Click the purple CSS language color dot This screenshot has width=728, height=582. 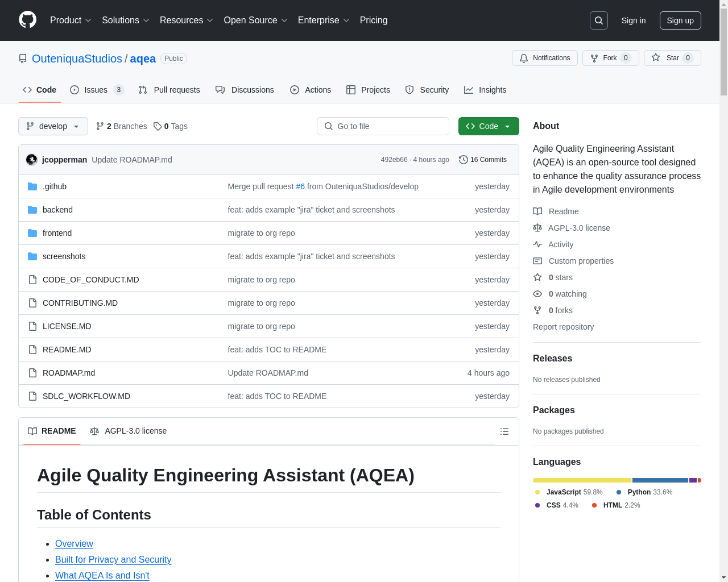coord(537,505)
